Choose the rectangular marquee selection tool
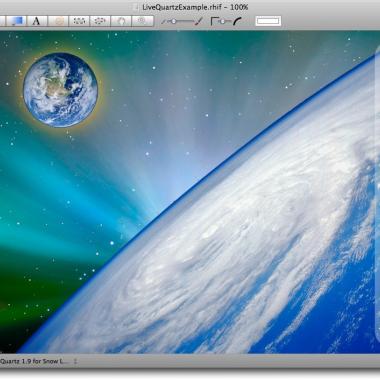 [79, 21]
